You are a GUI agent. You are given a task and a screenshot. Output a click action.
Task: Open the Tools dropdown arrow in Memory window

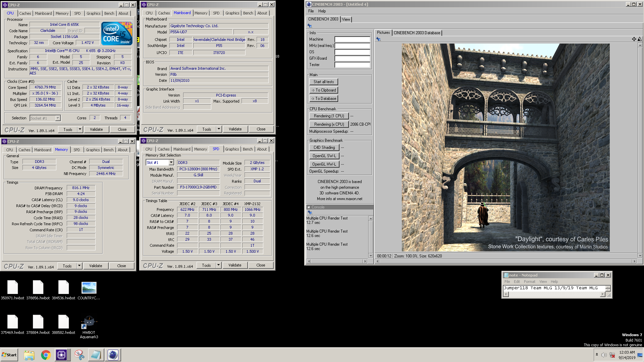79,266
